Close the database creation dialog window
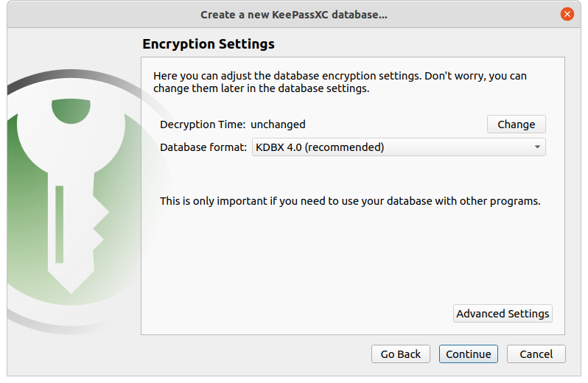 (567, 14)
